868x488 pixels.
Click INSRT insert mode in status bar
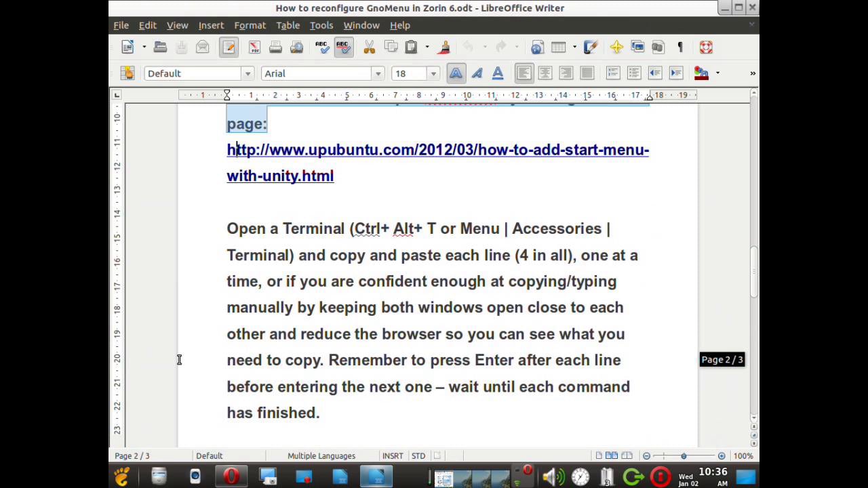(393, 455)
